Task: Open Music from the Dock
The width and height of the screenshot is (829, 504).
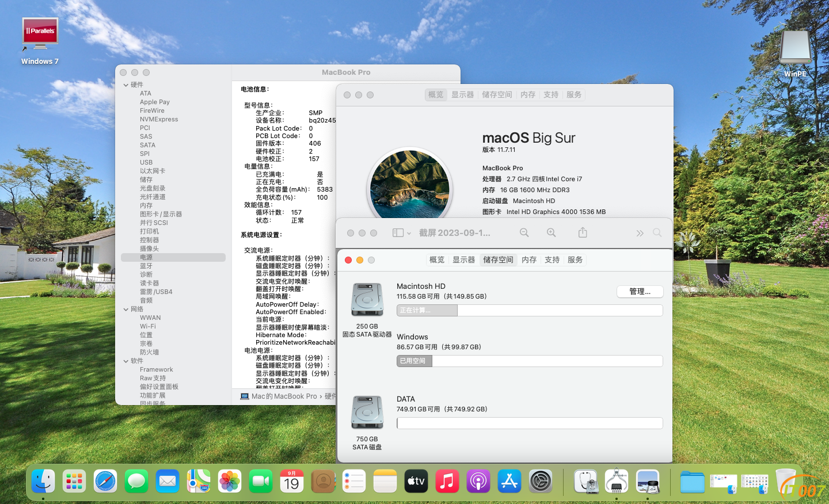Action: click(x=447, y=481)
